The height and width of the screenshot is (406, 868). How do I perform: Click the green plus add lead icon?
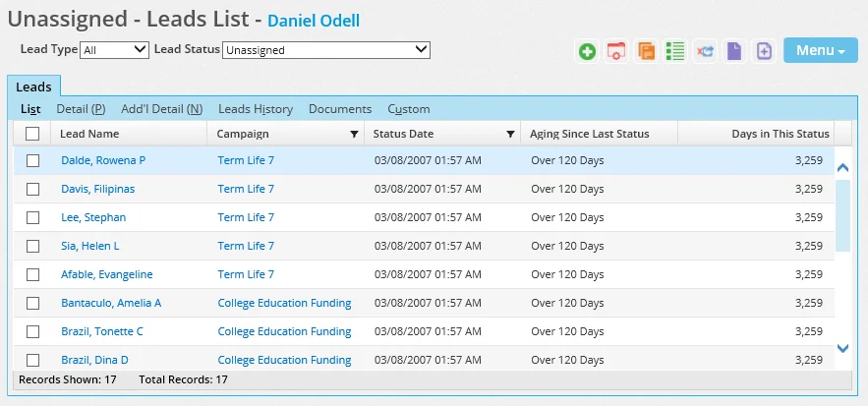pyautogui.click(x=587, y=51)
